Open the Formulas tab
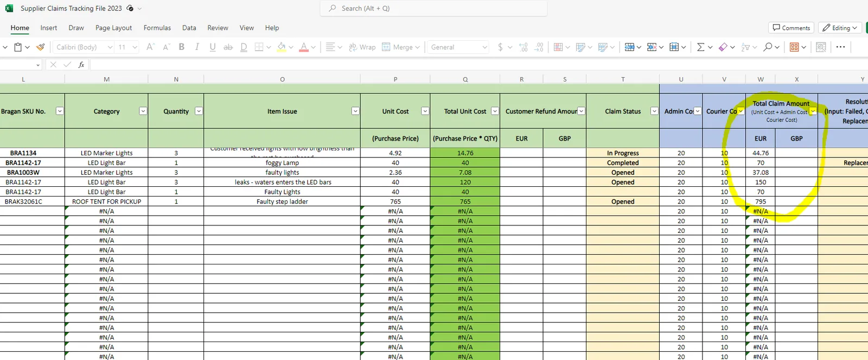The image size is (868, 360). coord(157,28)
